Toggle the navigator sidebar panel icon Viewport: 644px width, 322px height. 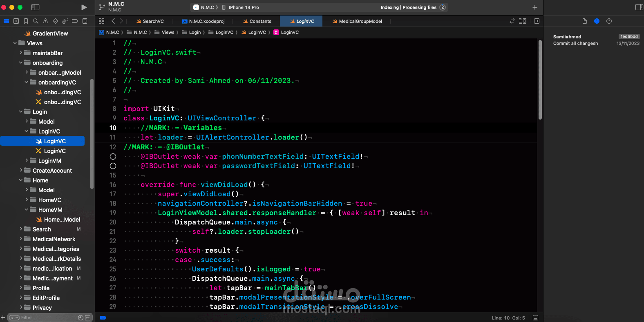(x=36, y=7)
